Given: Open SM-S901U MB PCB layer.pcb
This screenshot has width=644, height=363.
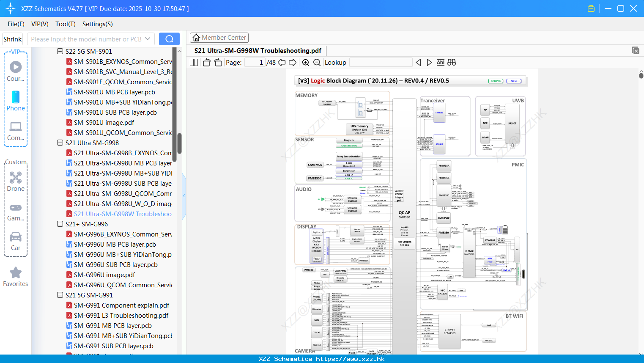Looking at the screenshot, I should [114, 92].
